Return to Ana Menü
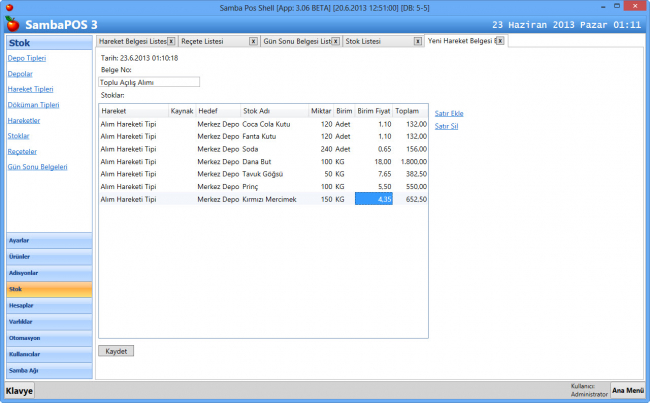This screenshot has width=650, height=403. (x=627, y=390)
